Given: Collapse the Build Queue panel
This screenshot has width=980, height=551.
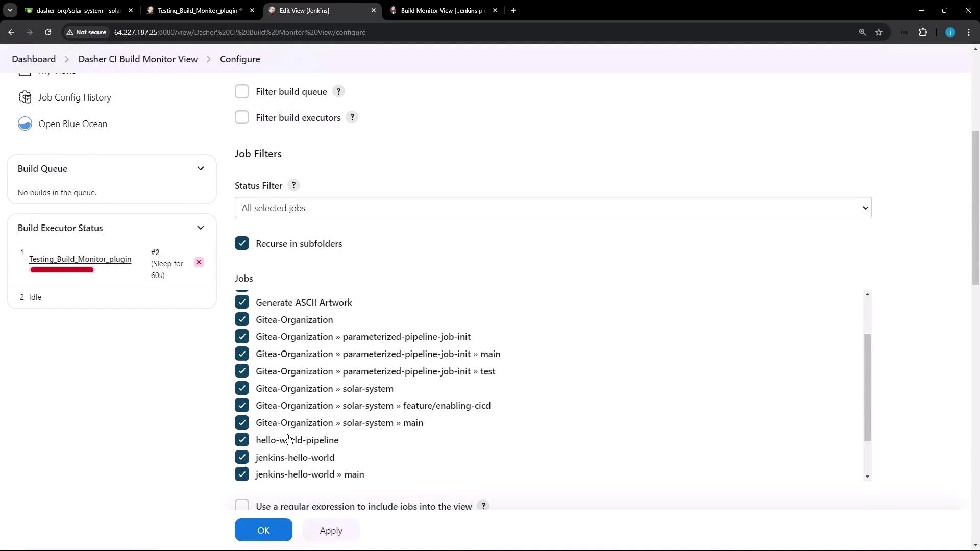Looking at the screenshot, I should pos(201,169).
